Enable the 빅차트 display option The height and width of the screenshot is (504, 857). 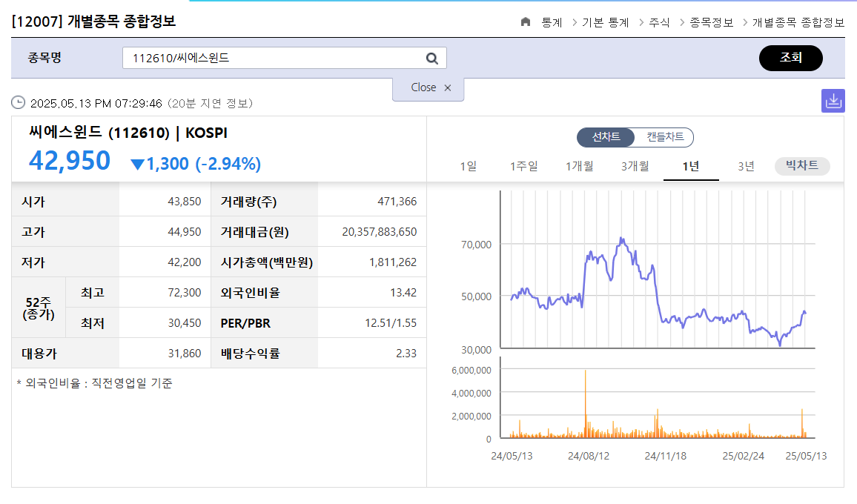801,166
